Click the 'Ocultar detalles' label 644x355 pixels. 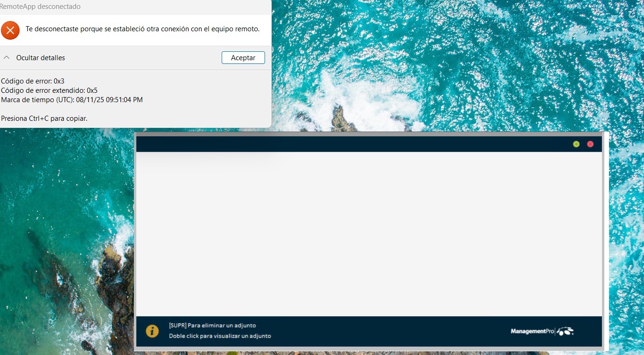41,58
